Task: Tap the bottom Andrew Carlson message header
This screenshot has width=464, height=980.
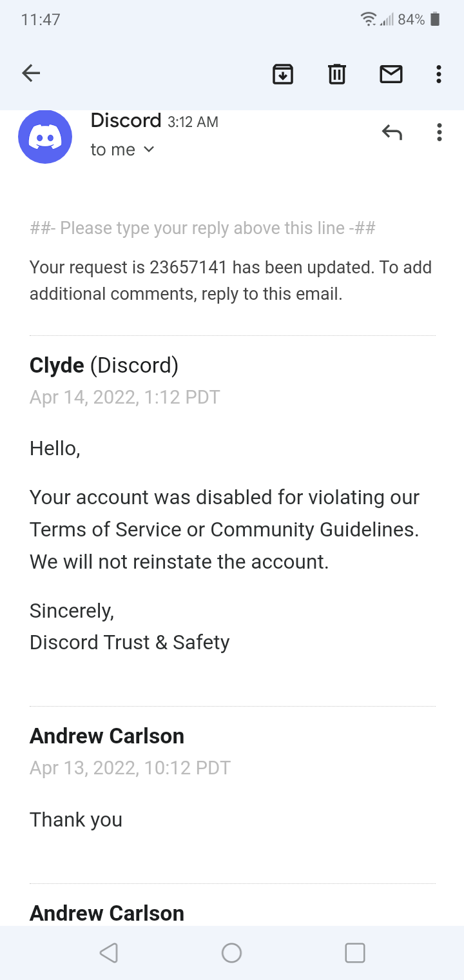Action: pos(107,913)
